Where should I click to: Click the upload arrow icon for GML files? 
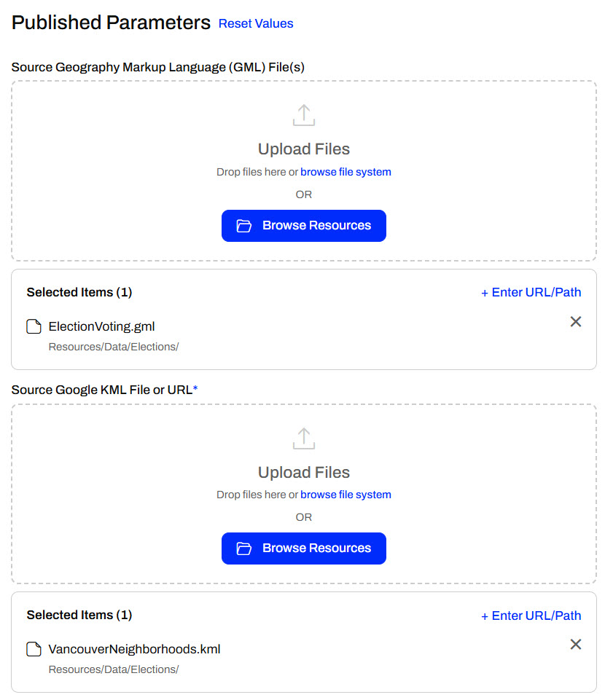(x=303, y=115)
